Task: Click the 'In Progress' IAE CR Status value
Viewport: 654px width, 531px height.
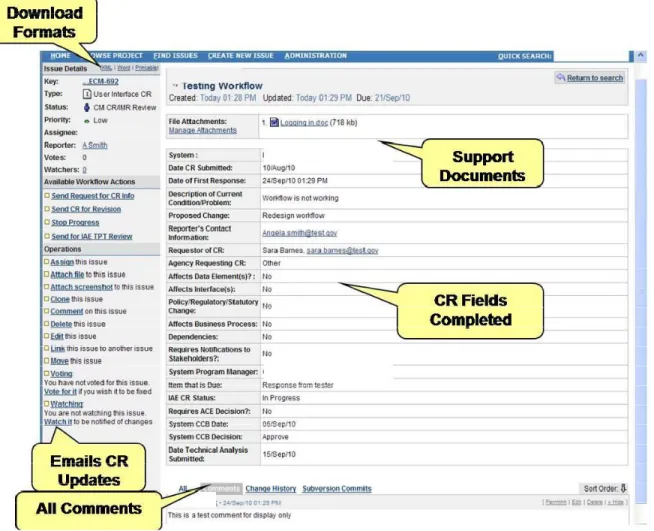Action: coord(281,398)
